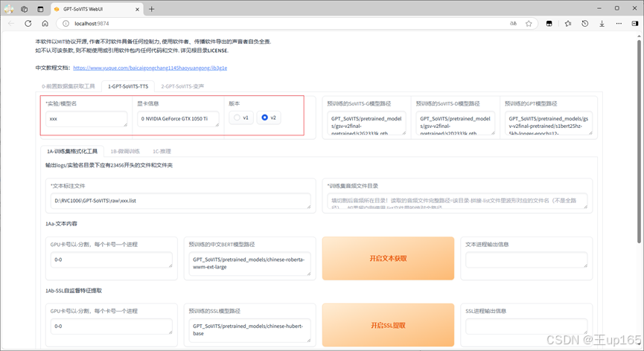This screenshot has height=351, width=644.
Task: Click the 预训练的SoVITS-D模型路径 field
Action: click(455, 123)
